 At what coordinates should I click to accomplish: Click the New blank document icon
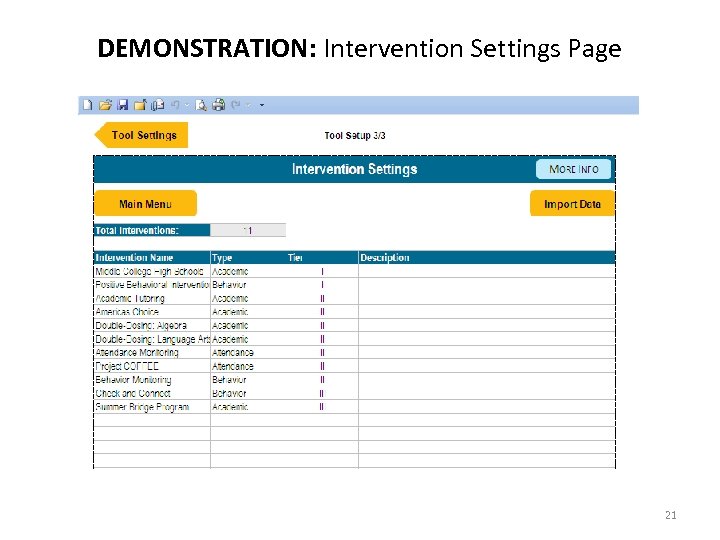tap(87, 105)
